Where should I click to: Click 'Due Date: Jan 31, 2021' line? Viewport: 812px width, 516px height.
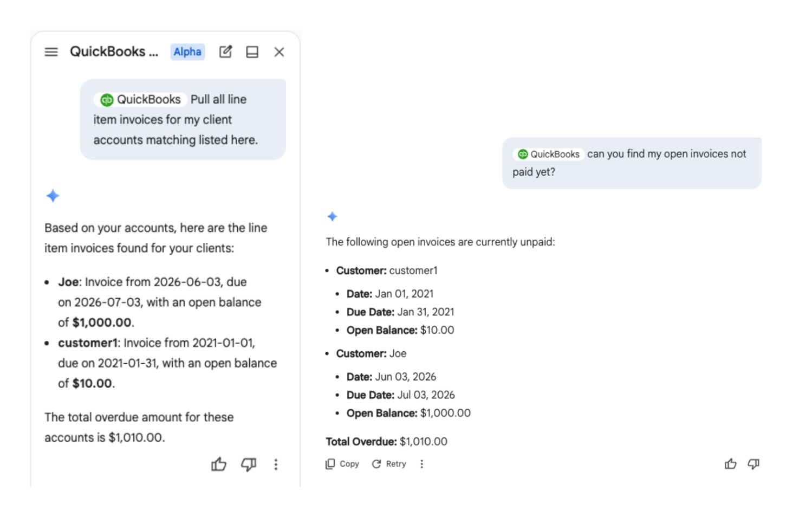pyautogui.click(x=400, y=312)
